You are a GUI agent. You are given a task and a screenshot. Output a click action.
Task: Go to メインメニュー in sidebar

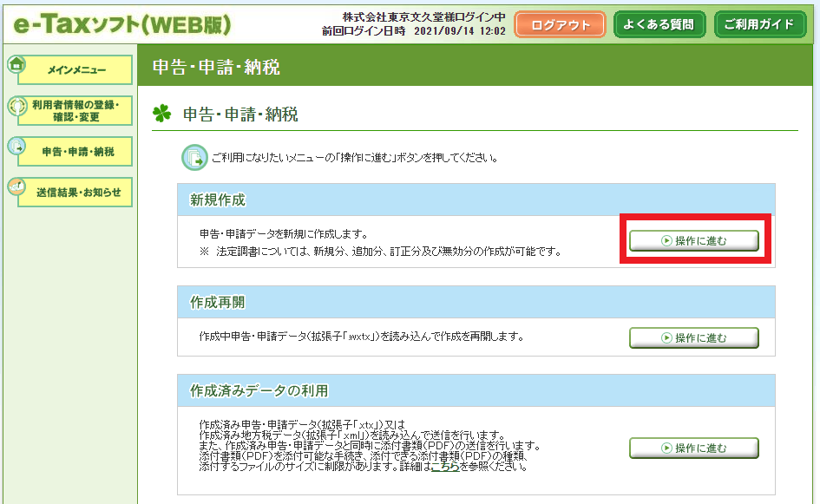coord(77,70)
